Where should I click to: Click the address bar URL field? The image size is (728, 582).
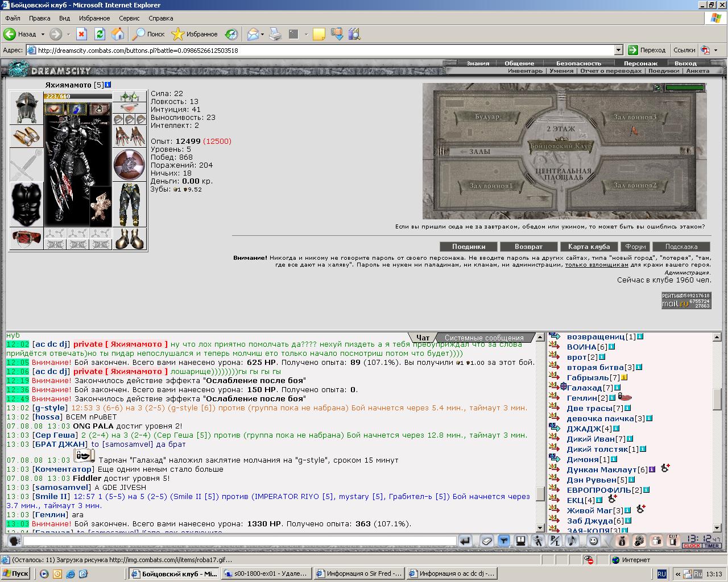click(325, 50)
